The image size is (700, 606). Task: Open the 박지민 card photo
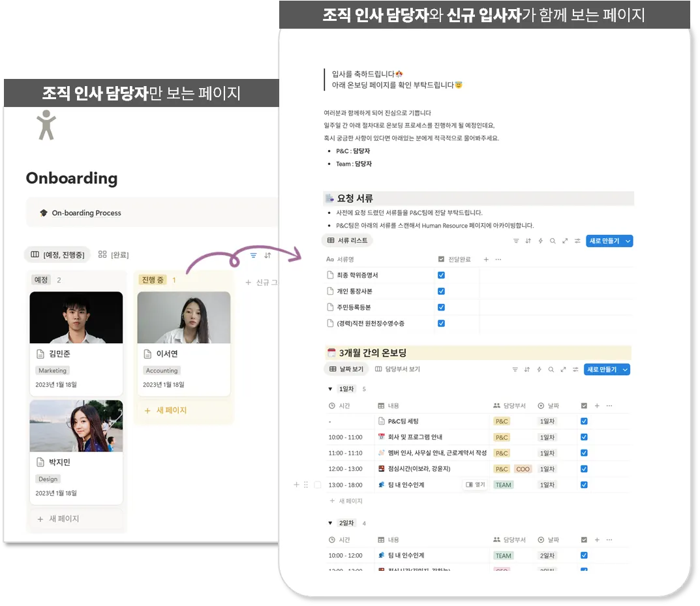pos(76,427)
